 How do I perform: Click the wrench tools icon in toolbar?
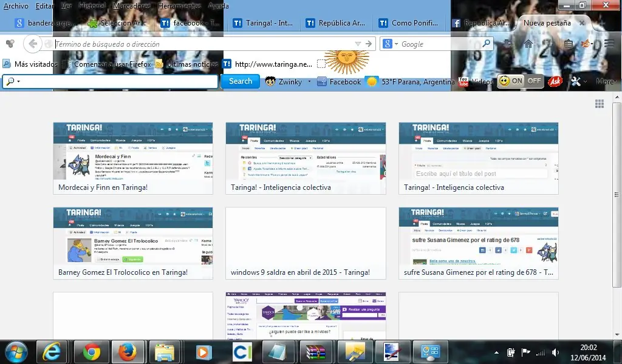click(x=576, y=81)
